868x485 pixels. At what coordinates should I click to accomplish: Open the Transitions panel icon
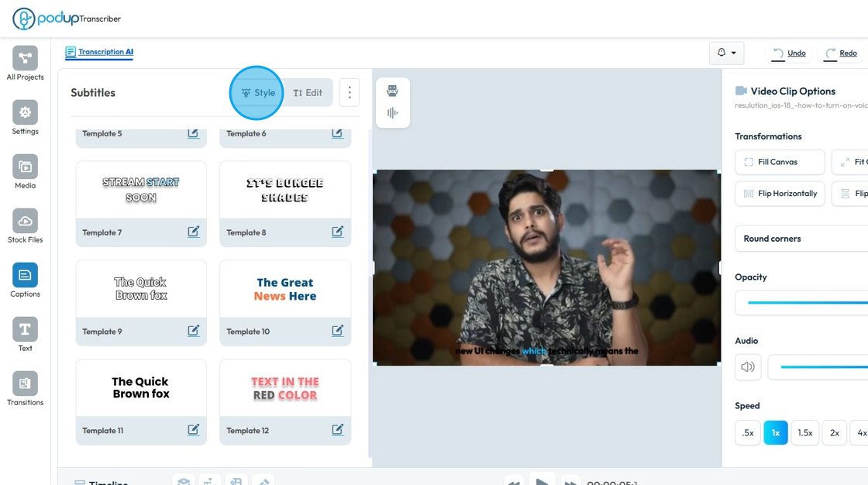pyautogui.click(x=25, y=384)
